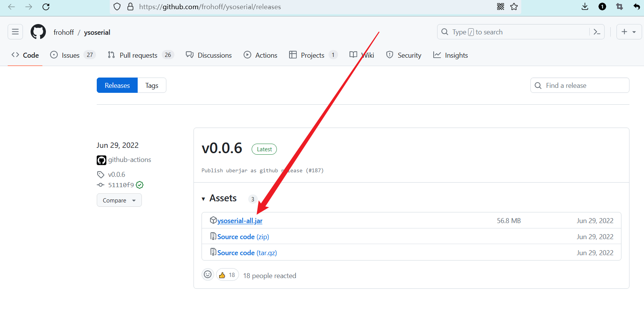
Task: Click the tag icon next to v0.0.6
Action: coord(101,175)
